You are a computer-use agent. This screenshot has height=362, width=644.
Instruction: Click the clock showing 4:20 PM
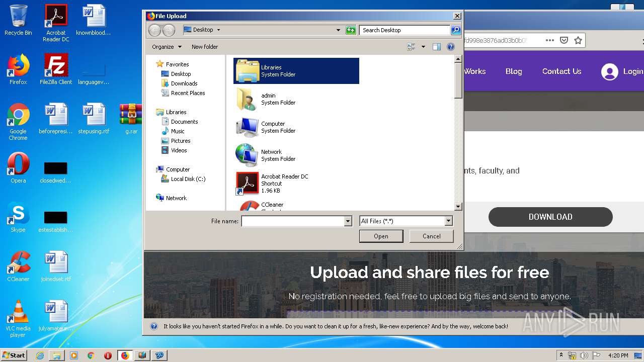pyautogui.click(x=618, y=355)
